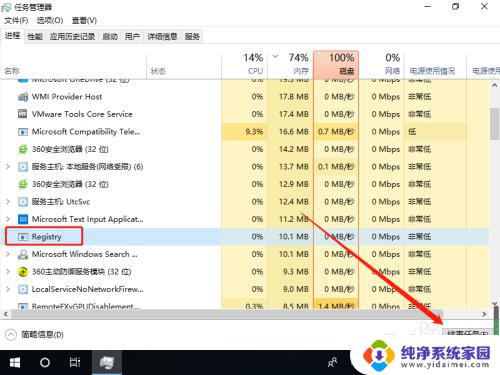The width and height of the screenshot is (500, 375).
Task: Select the 进程 tab
Action: [12, 36]
